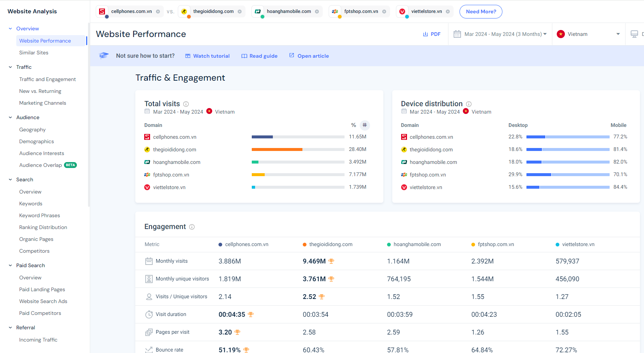Switch Total visits to number view
Screen dimensions: 644x353
coord(365,125)
